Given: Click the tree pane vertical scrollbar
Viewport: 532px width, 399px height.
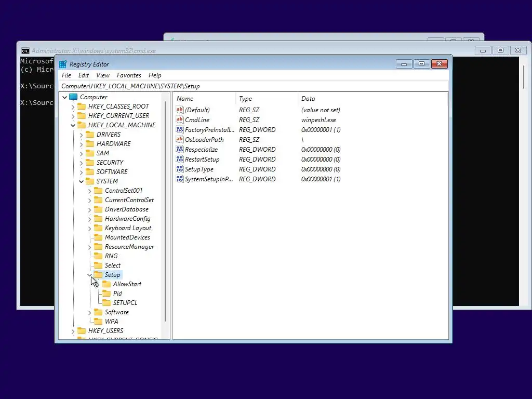Looking at the screenshot, I should (165, 211).
